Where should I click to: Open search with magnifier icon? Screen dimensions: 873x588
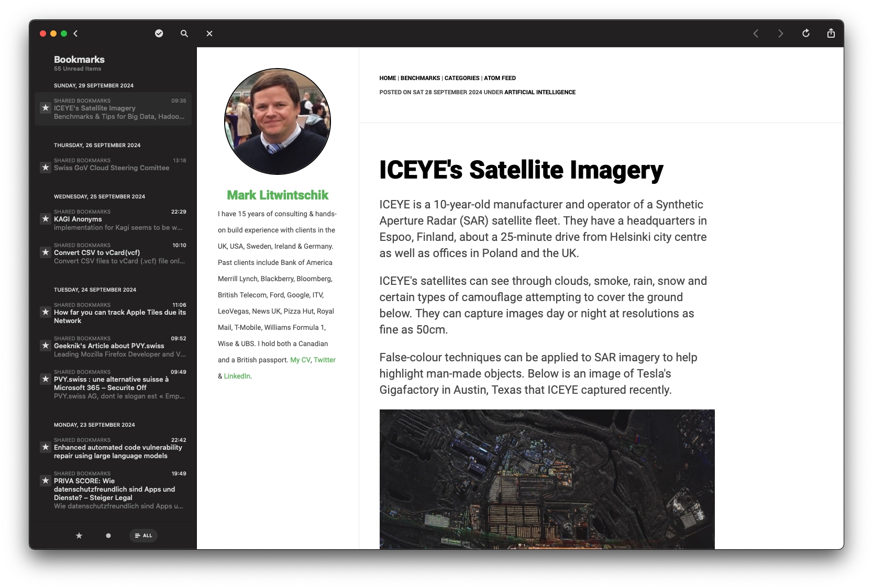pos(184,34)
